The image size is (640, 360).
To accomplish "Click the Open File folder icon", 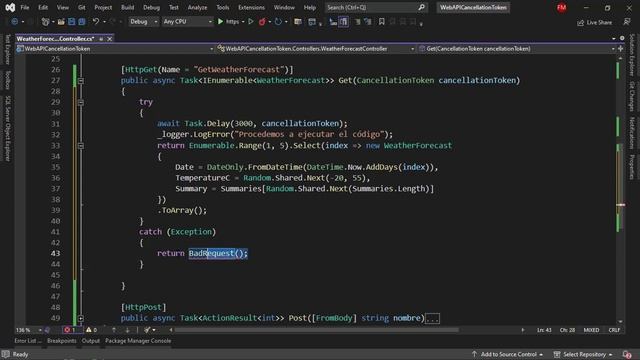I will (x=61, y=22).
